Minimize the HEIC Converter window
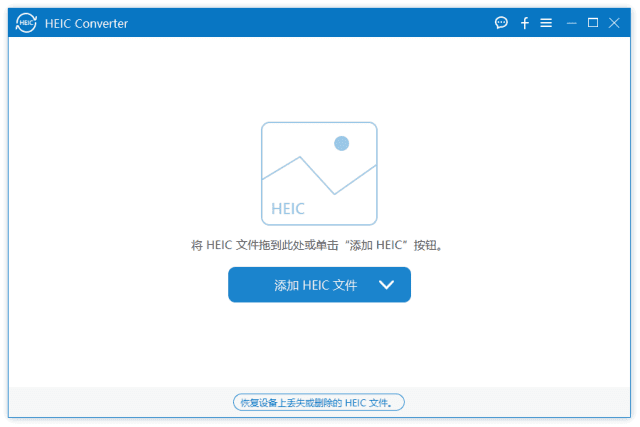 572,23
